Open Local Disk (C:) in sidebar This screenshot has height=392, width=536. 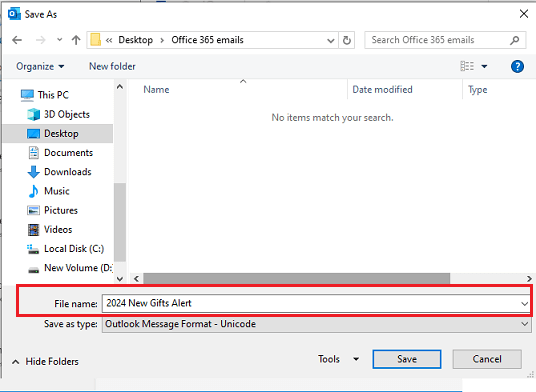coord(74,248)
